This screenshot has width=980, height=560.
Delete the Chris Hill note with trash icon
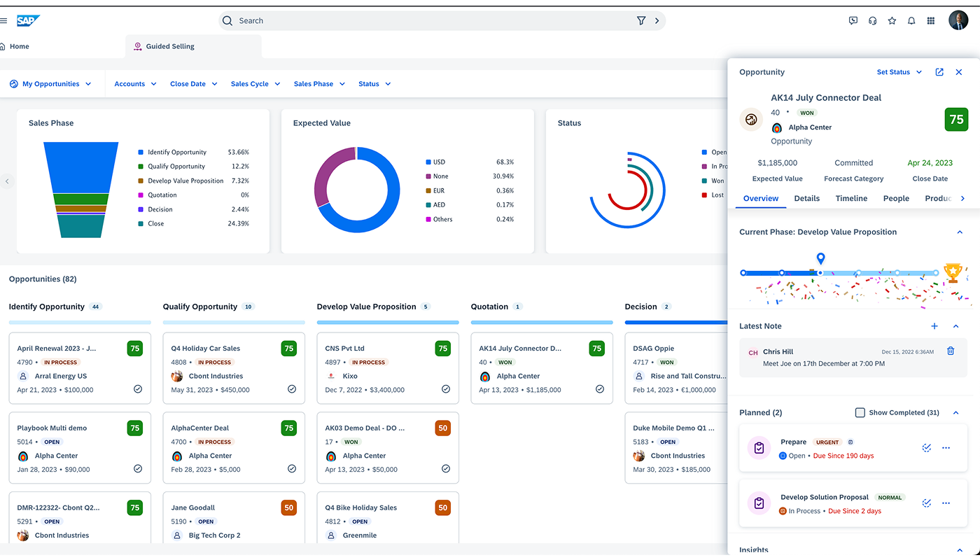pos(951,351)
